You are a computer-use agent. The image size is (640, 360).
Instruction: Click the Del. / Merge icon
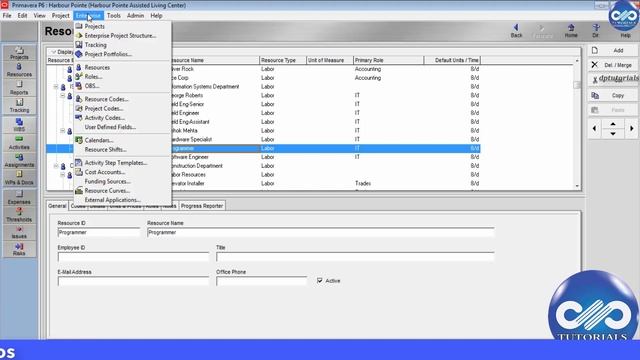click(x=595, y=65)
